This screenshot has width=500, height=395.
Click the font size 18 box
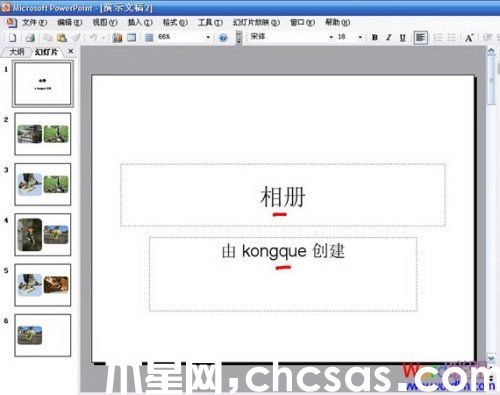[x=346, y=37]
